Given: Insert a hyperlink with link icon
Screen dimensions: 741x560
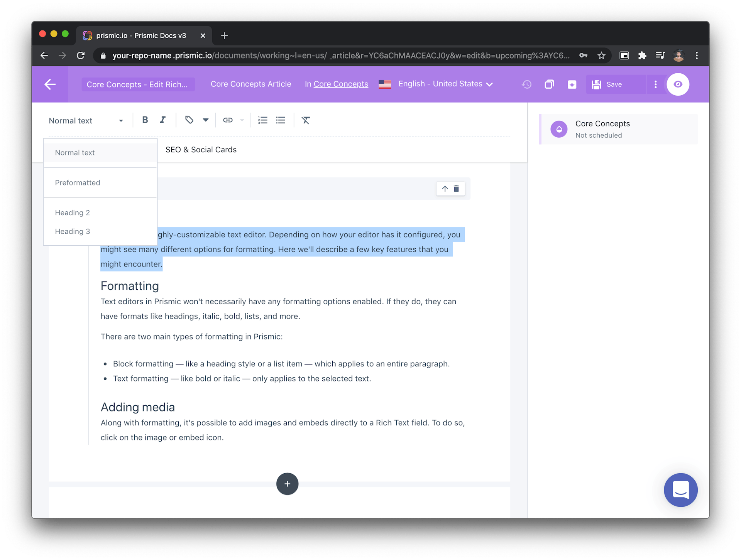Looking at the screenshot, I should tap(228, 120).
